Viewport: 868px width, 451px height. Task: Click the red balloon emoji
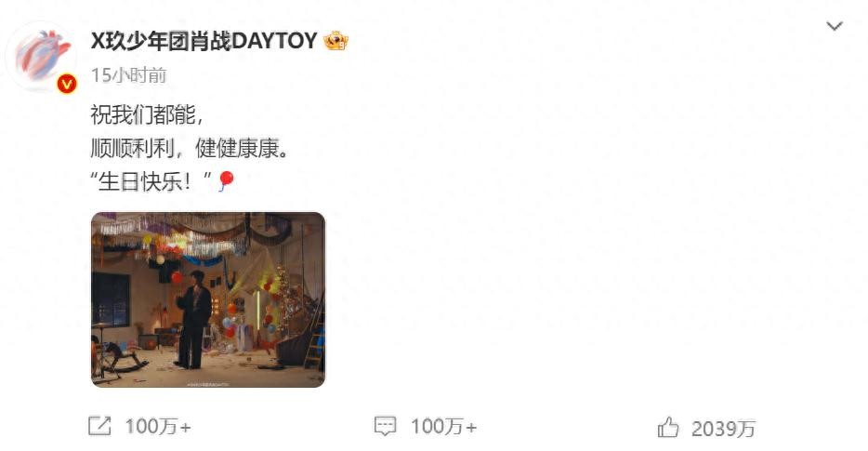(x=226, y=180)
